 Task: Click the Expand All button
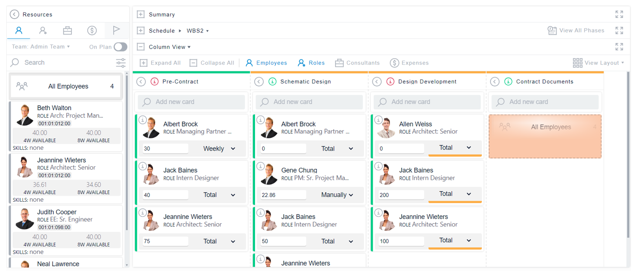(x=160, y=62)
